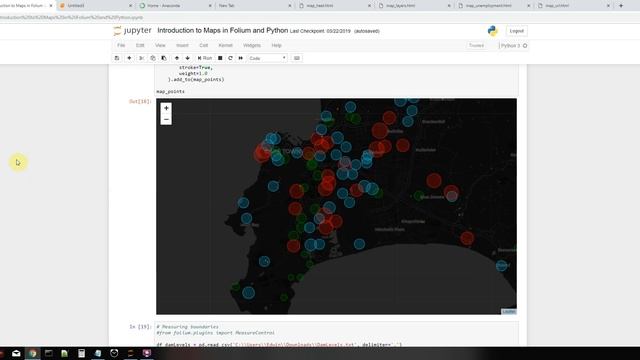The image size is (640, 360).
Task: Click the Leaflet attribution link on map
Action: click(x=509, y=311)
